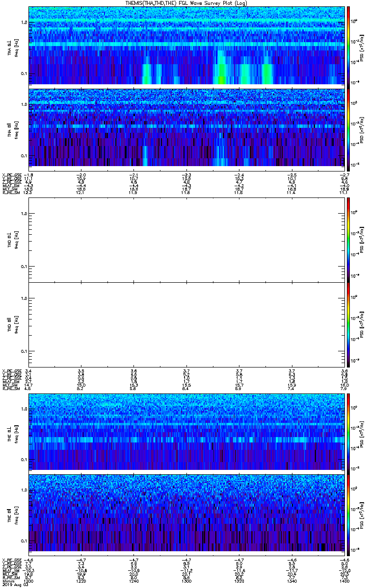The width and height of the screenshot is (368, 588).
Task: Click the empty THD B∥ panel
Action: [186, 324]
